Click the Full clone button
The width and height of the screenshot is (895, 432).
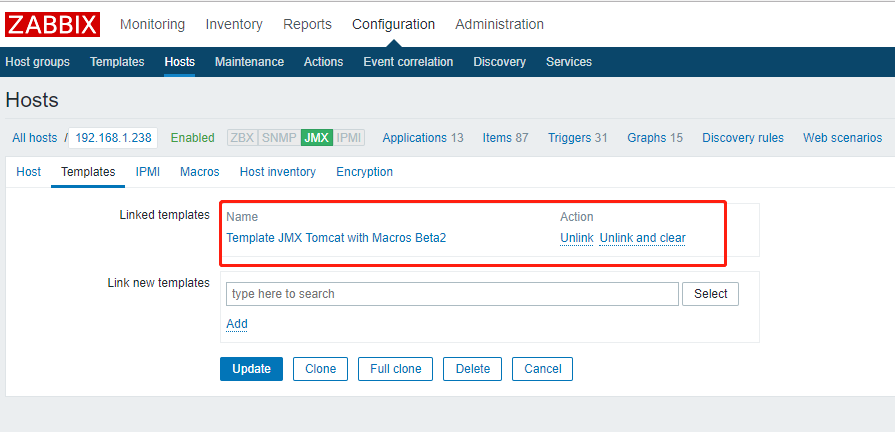click(396, 369)
